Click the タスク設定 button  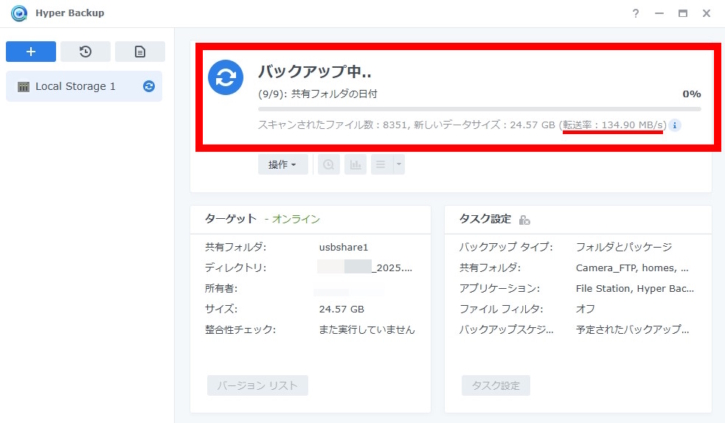click(x=495, y=386)
